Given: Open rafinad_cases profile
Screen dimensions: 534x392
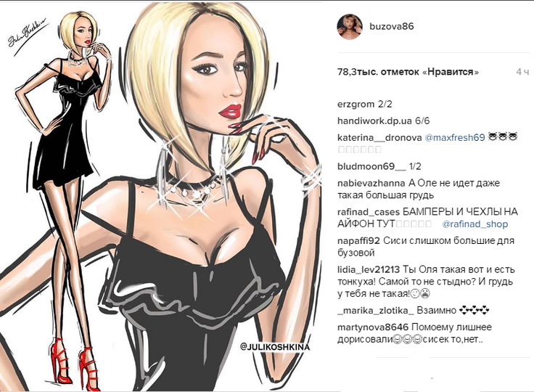Looking at the screenshot, I should tap(369, 212).
